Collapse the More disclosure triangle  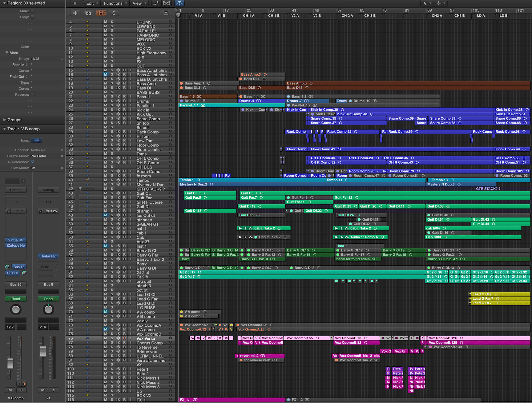point(7,53)
